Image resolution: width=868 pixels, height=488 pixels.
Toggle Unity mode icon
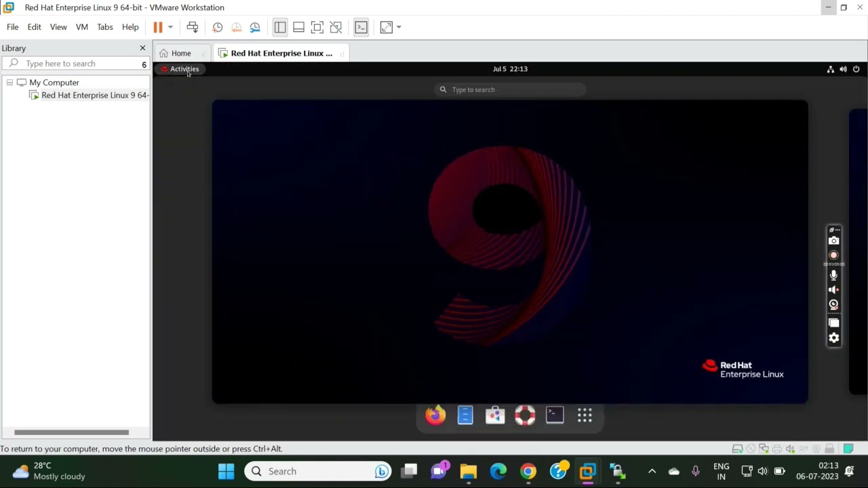(336, 27)
